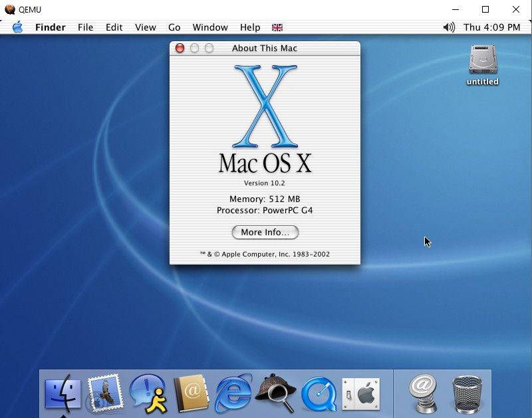Launch Internet Explorer from the Dock
The width and height of the screenshot is (532, 418).
tap(233, 393)
